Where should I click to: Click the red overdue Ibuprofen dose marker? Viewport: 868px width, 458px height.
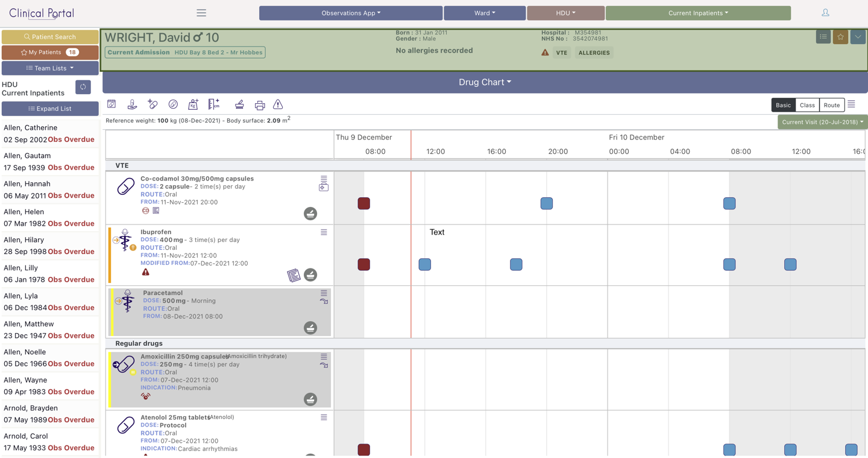pos(364,265)
